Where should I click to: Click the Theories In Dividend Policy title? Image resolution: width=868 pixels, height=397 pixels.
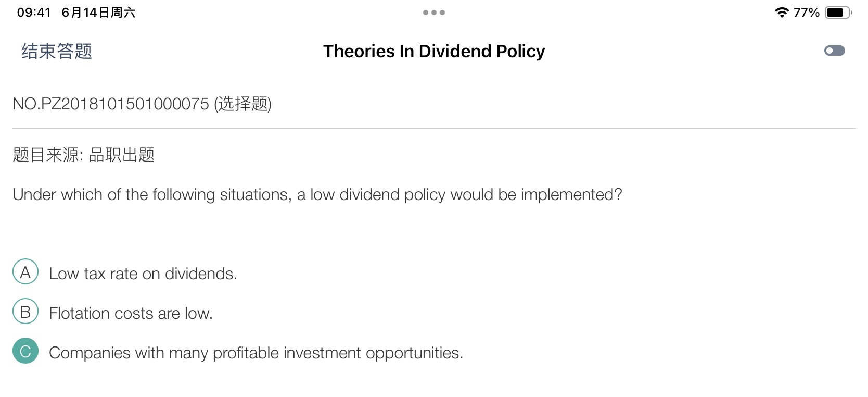coord(434,51)
